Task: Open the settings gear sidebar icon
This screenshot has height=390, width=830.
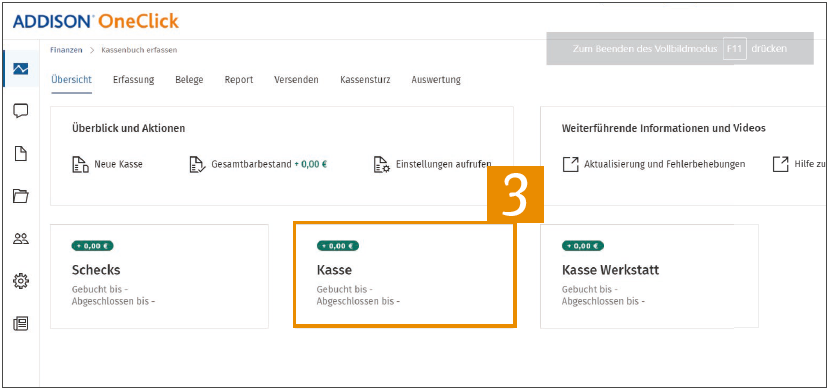Action: click(x=21, y=281)
